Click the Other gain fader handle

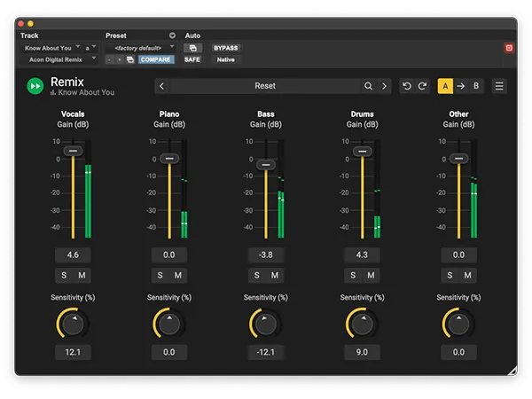(x=458, y=159)
